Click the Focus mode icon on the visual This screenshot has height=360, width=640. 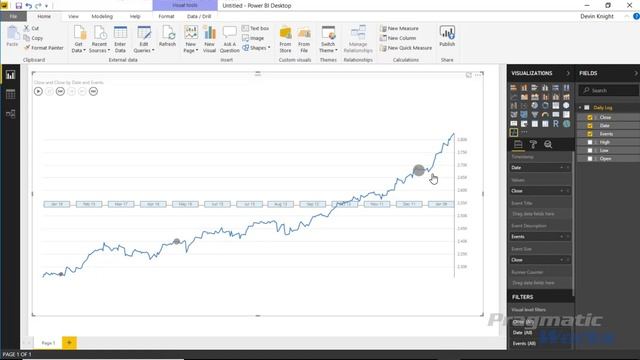(x=469, y=75)
